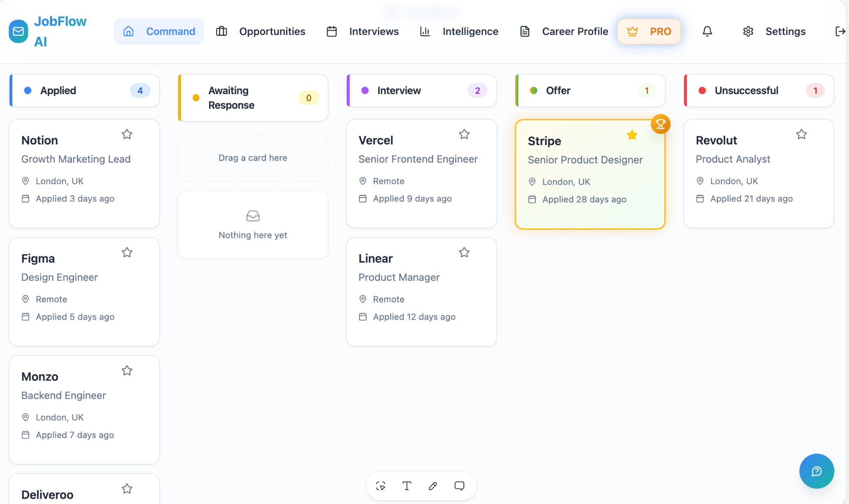The image size is (849, 504).
Task: Switch to the Interviews tab
Action: click(363, 31)
